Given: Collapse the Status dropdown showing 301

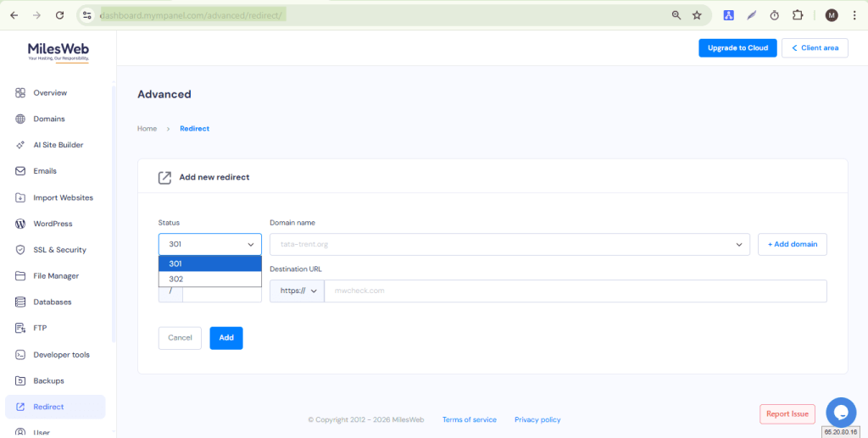Looking at the screenshot, I should [x=210, y=244].
